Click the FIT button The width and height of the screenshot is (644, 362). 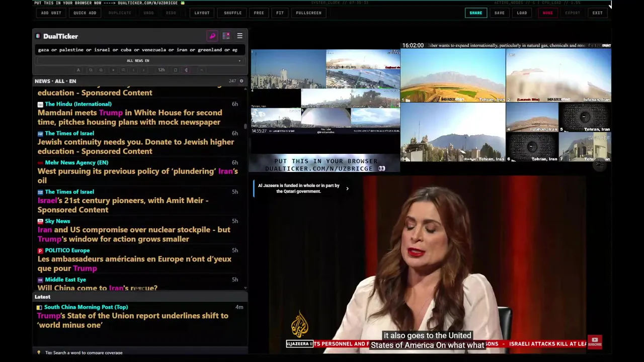280,13
